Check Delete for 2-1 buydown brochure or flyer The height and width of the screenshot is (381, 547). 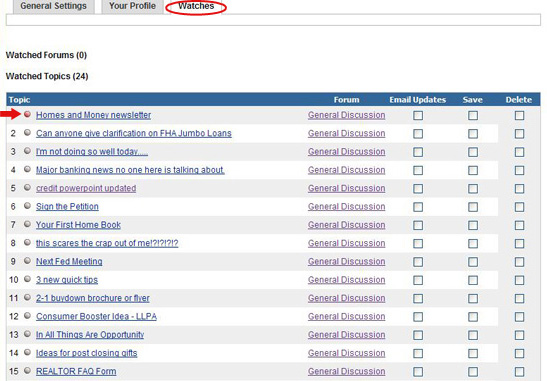click(519, 299)
